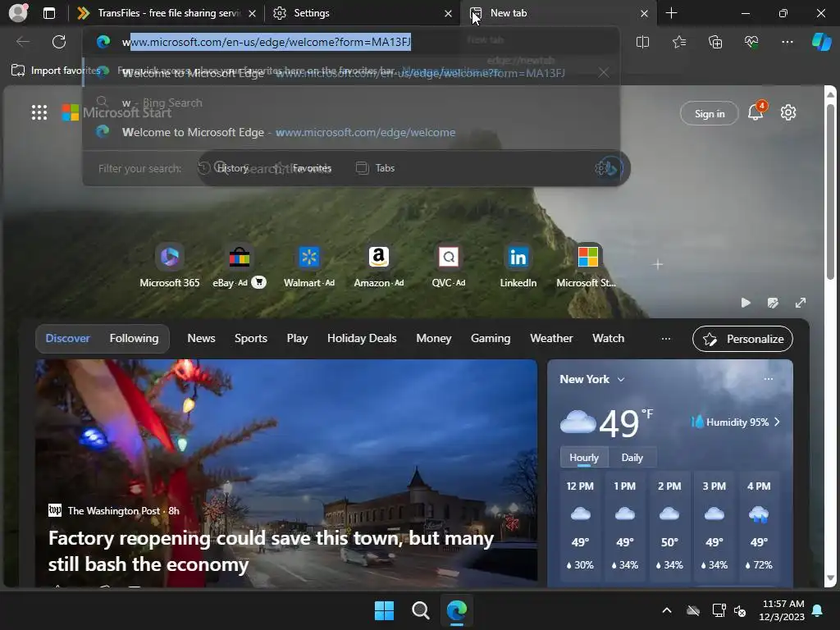The height and width of the screenshot is (630, 840).
Task: Open Browser essentials heart icon
Action: [x=751, y=42]
